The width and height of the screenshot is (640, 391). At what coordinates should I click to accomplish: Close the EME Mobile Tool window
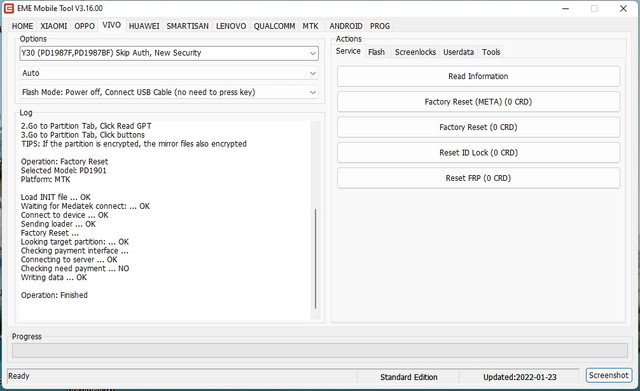click(623, 9)
